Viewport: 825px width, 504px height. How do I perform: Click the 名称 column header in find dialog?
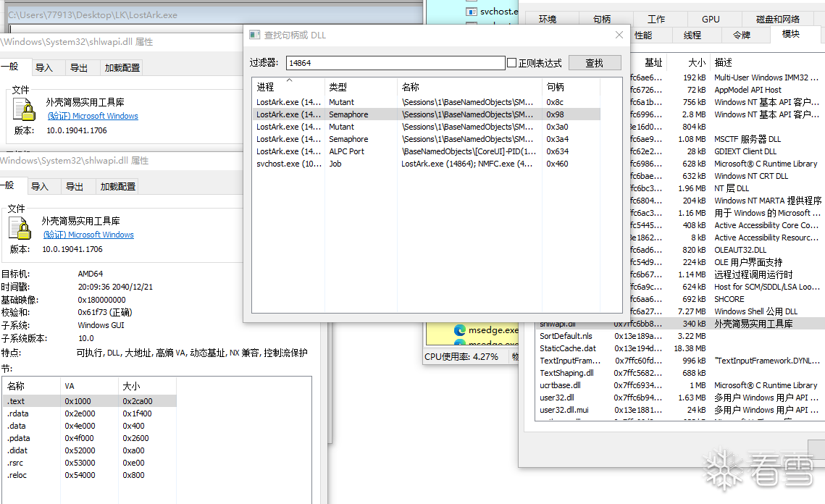470,87
